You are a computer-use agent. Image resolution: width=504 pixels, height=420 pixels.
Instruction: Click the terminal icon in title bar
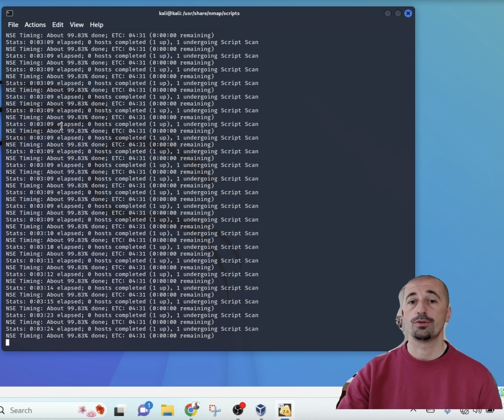(x=9, y=13)
